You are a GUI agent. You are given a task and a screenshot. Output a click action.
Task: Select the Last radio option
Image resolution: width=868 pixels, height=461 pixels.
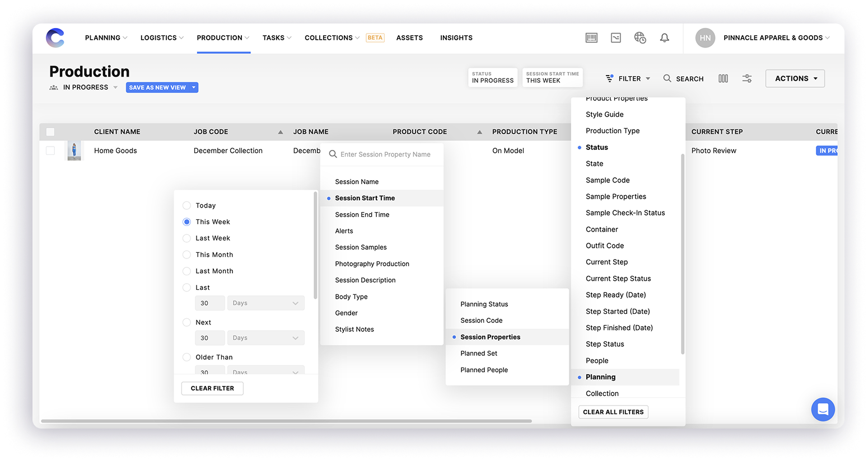[186, 288]
